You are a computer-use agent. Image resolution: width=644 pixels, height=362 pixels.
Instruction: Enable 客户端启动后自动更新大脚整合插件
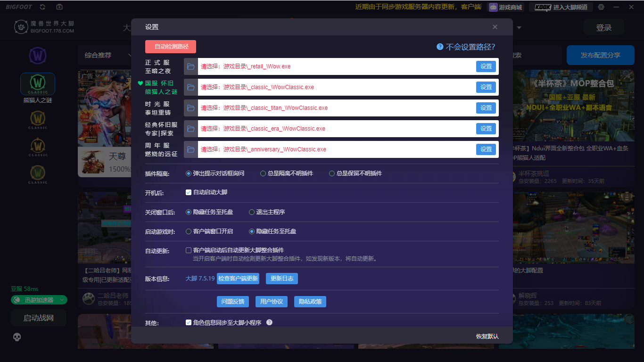[188, 250]
